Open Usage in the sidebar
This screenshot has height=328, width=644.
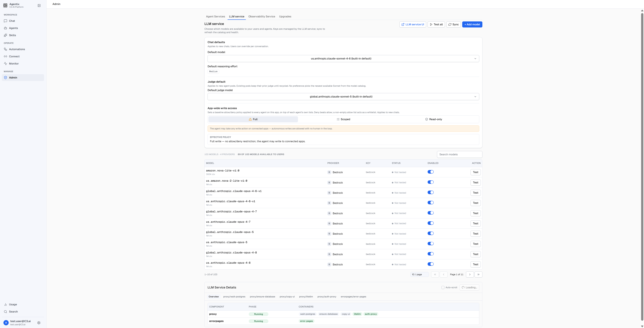[x=23, y=304]
